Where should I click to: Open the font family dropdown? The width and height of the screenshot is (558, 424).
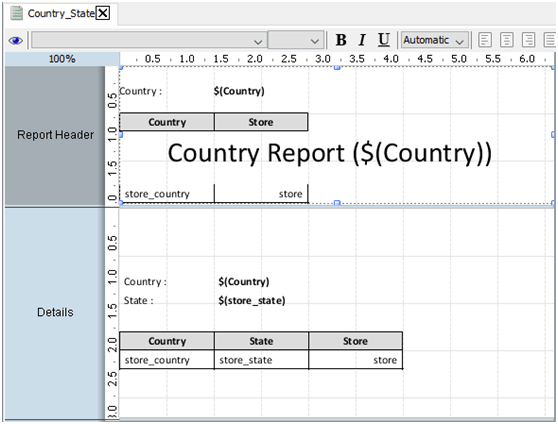(149, 40)
